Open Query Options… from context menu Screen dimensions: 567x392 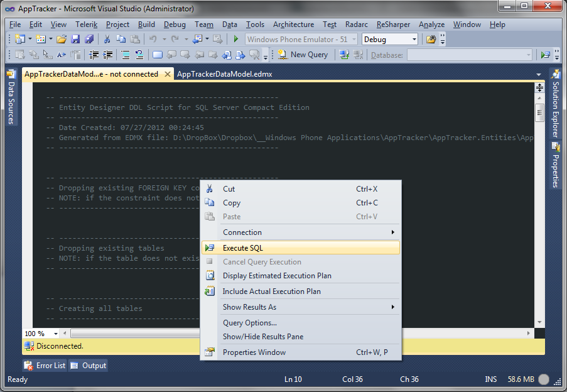tap(301, 323)
